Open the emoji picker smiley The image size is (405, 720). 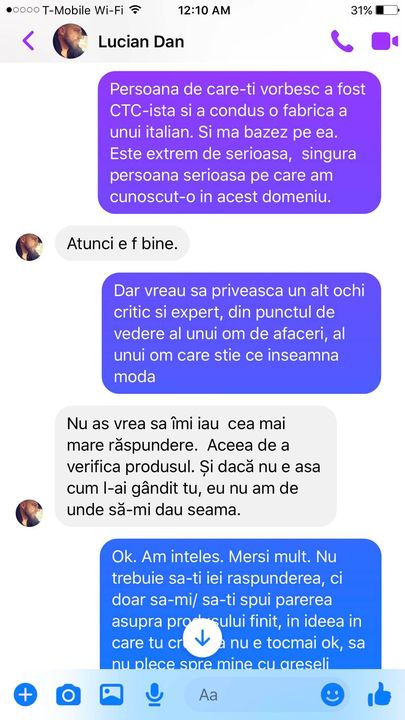point(332,695)
